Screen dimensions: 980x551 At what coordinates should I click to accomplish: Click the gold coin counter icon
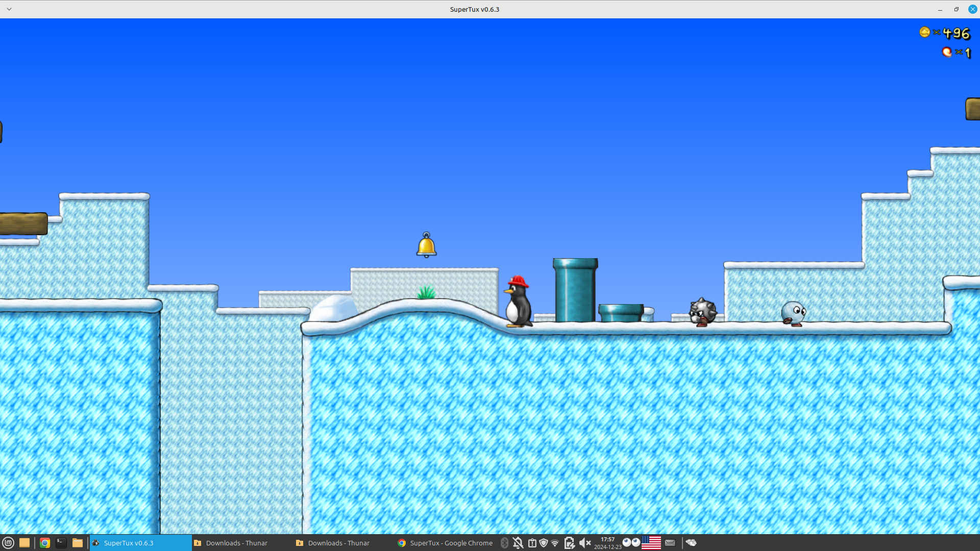pyautogui.click(x=924, y=33)
